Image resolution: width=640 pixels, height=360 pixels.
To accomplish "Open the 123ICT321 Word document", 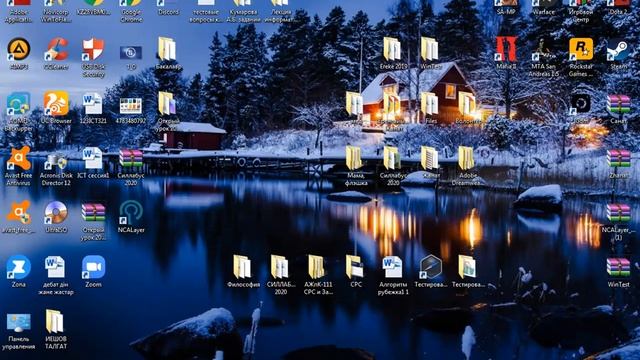I will tap(93, 104).
